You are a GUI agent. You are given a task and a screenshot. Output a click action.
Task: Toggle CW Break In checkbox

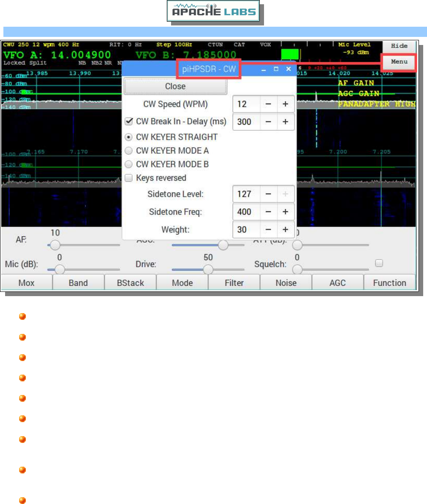point(129,121)
